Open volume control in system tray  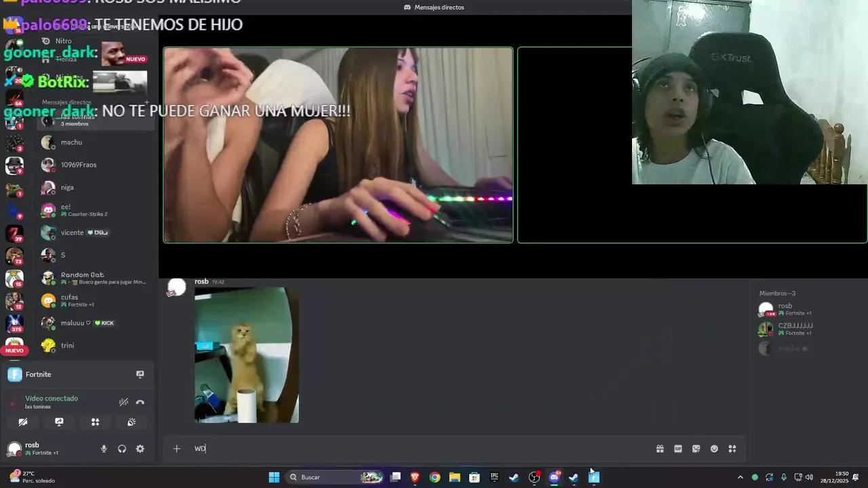click(x=809, y=477)
